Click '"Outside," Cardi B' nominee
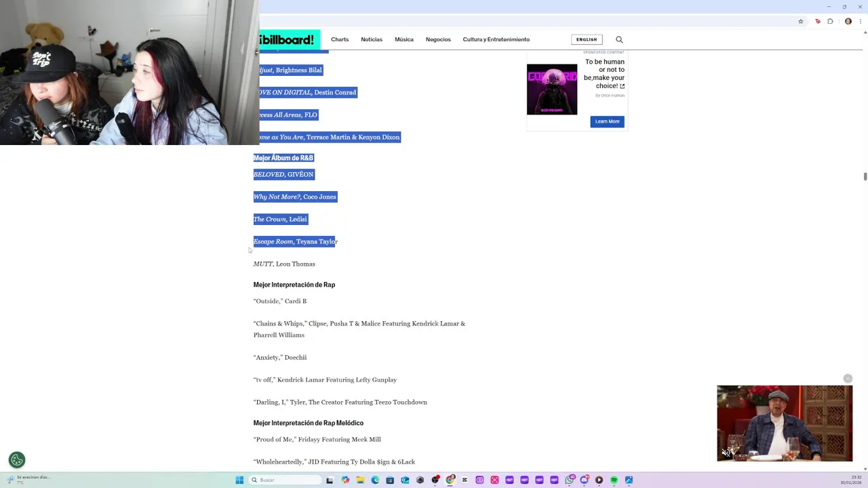 coord(280,301)
